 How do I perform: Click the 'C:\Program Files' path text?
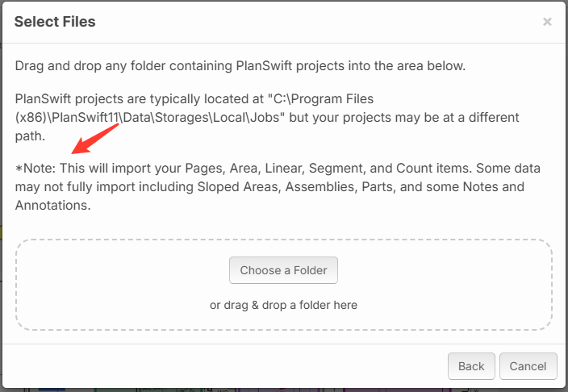point(321,99)
